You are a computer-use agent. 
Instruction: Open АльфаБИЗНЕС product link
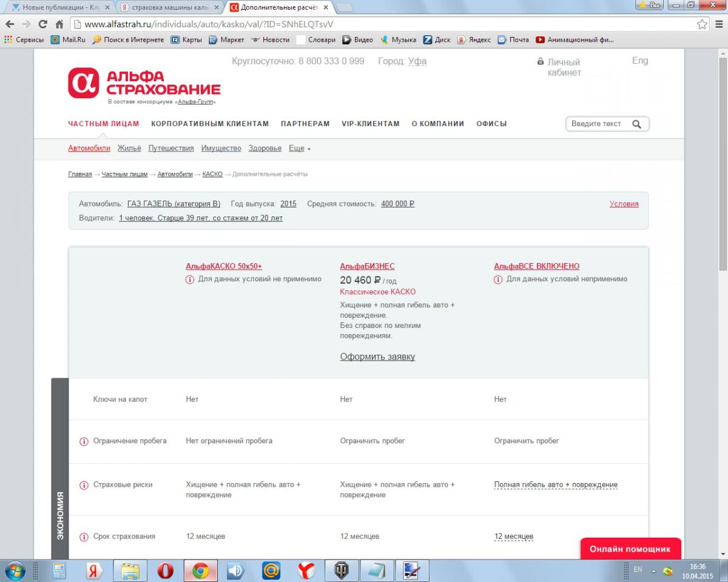tap(367, 266)
